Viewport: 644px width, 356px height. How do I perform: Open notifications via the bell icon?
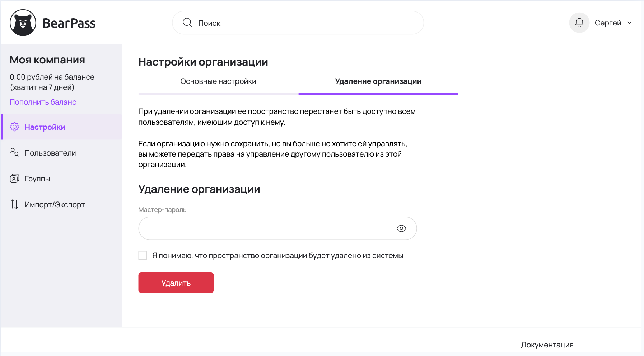pos(579,23)
